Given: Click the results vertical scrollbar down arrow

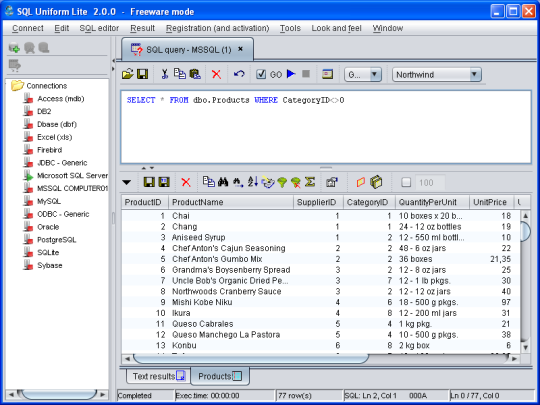Looking at the screenshot, I should coord(525,347).
